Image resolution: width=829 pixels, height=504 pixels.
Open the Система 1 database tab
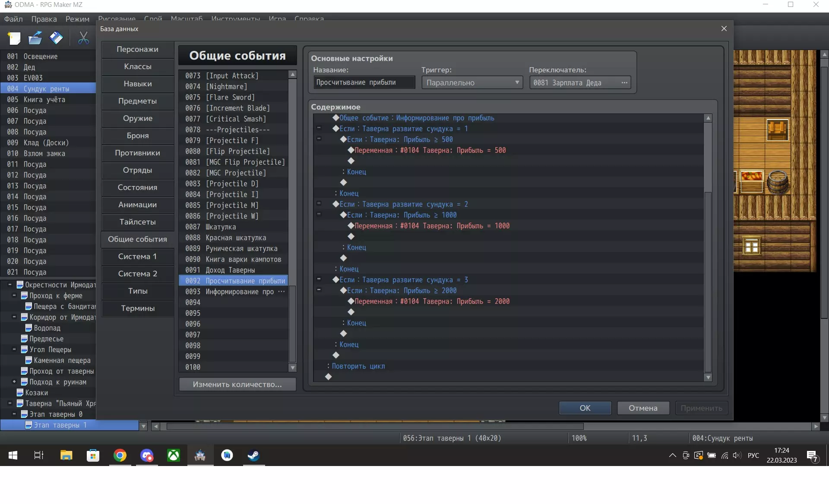click(137, 256)
